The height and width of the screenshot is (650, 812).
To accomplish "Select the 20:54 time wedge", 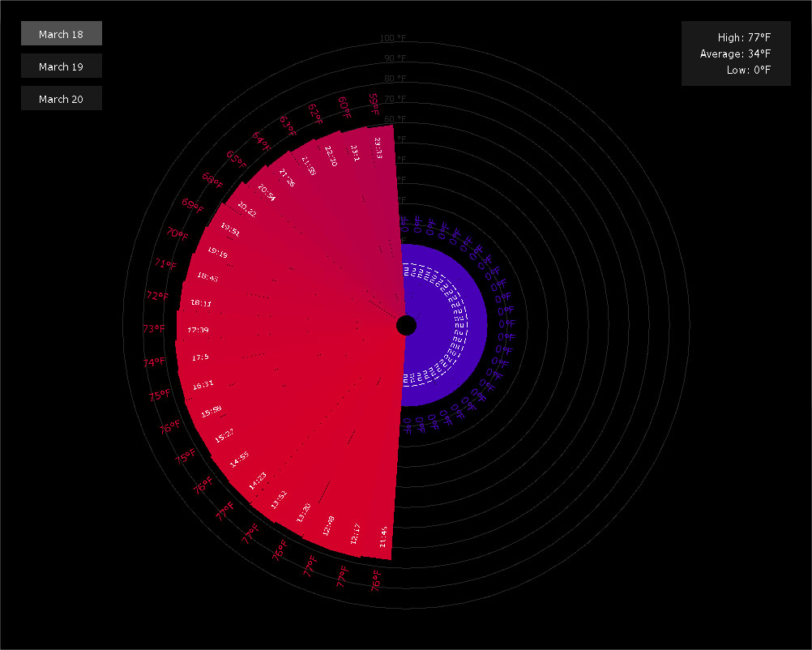I will [x=267, y=193].
